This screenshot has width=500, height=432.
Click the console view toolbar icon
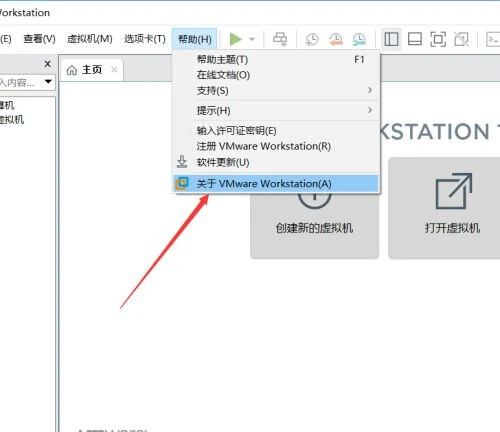click(x=493, y=39)
